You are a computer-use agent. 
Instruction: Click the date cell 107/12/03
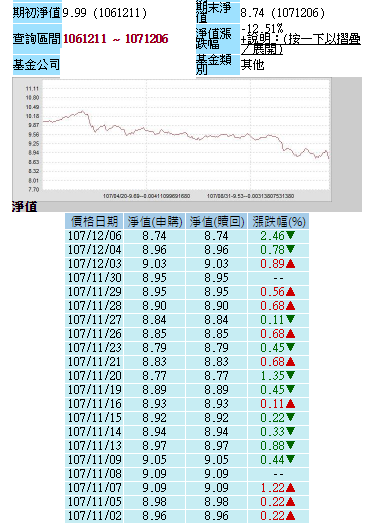[94, 264]
